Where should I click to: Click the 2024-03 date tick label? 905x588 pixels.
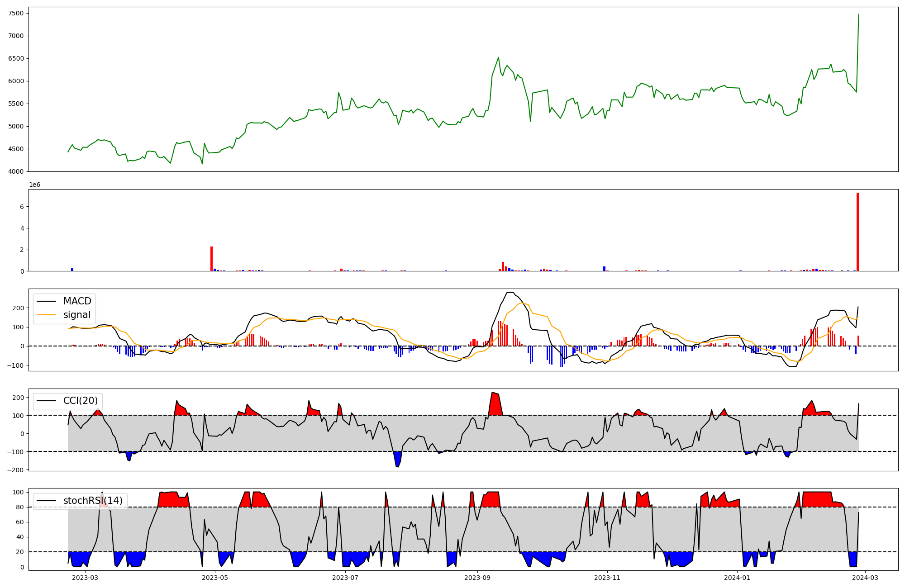coord(866,578)
